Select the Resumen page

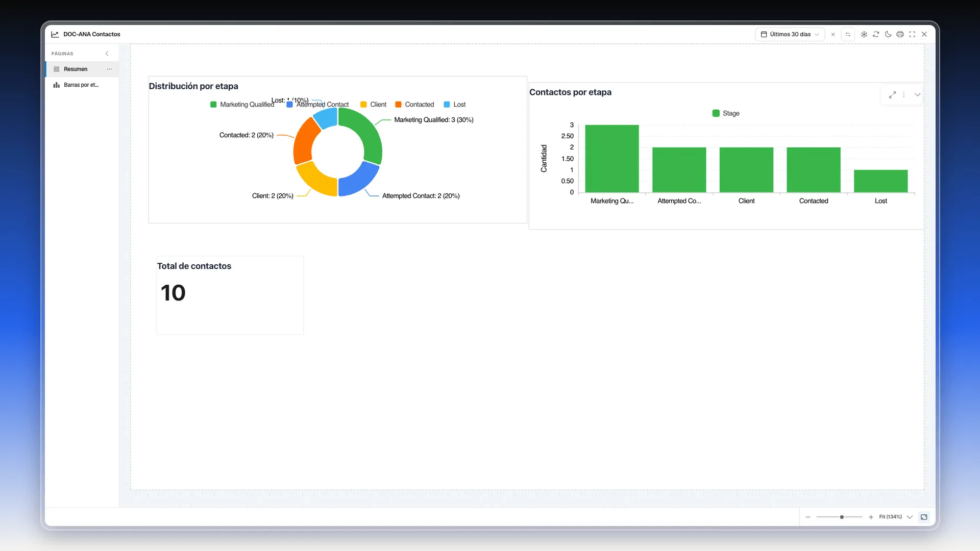tap(82, 69)
